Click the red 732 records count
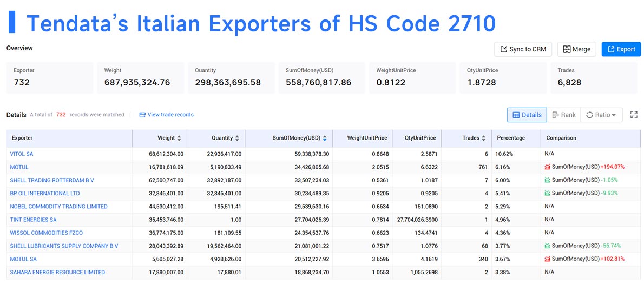The height and width of the screenshot is (284, 644). [61, 115]
